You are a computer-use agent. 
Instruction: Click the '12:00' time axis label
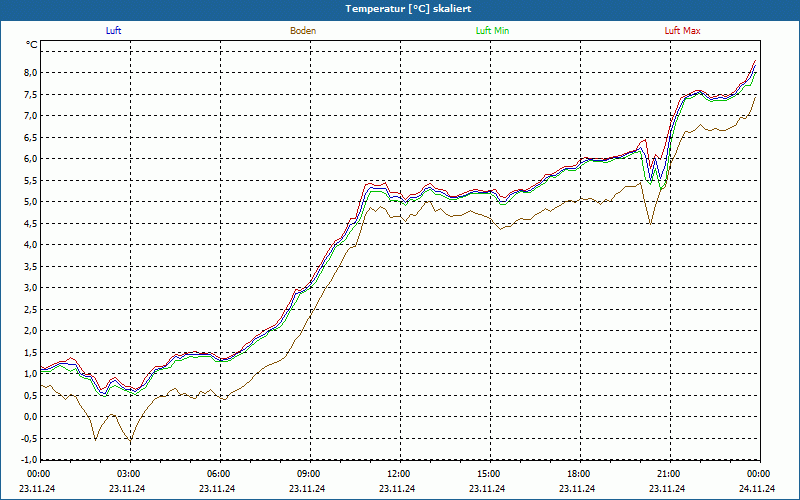point(397,474)
